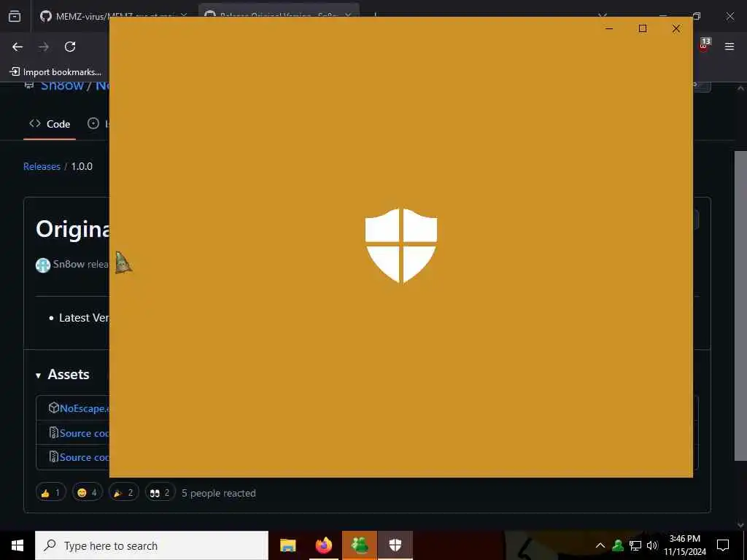Go back with the browser back arrow
The image size is (747, 560).
(18, 47)
